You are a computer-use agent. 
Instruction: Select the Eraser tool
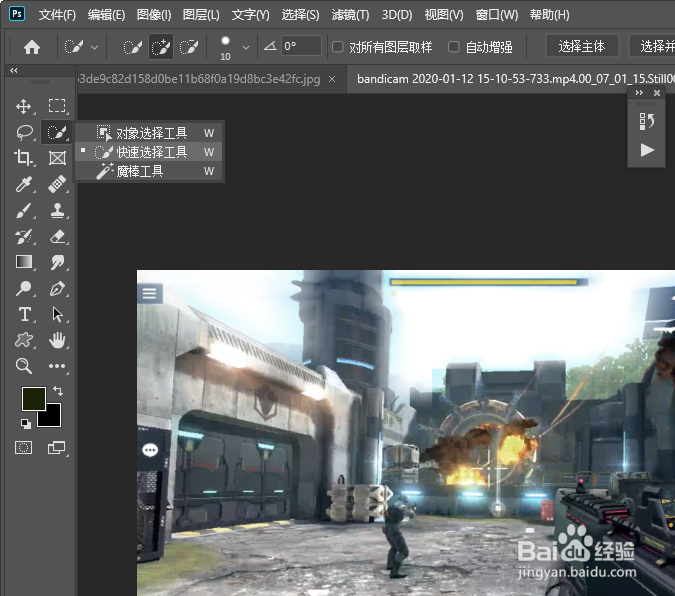coord(57,236)
